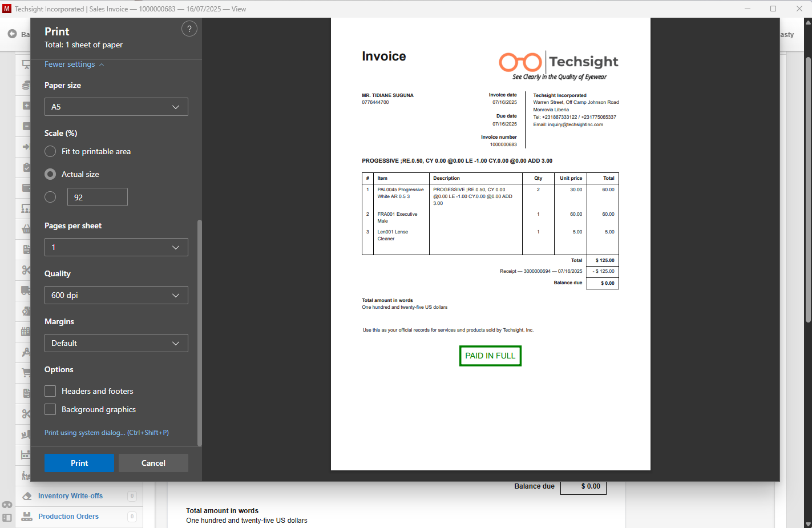The width and height of the screenshot is (812, 528).
Task: Click the Inventory Write-offs count badge
Action: (132, 496)
